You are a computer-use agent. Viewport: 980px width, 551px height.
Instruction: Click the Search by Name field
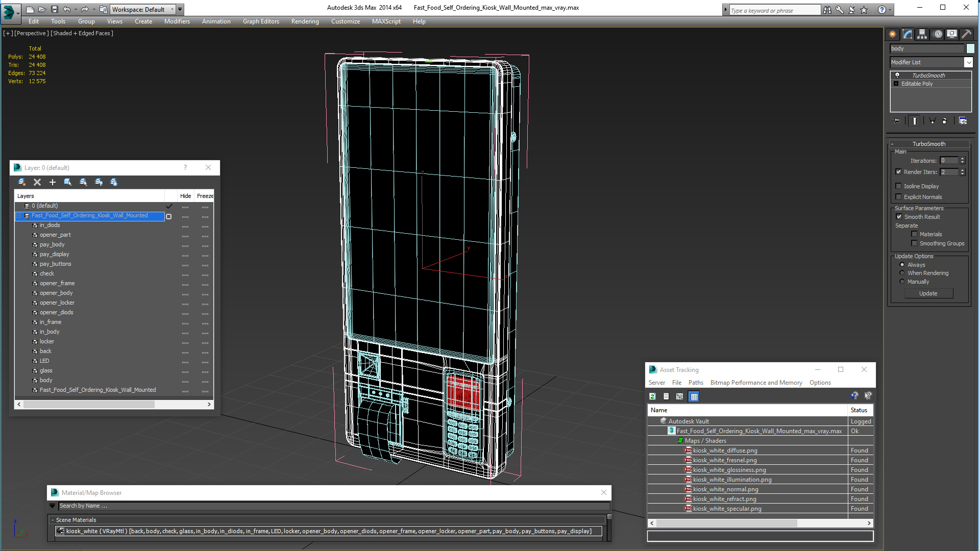(332, 506)
